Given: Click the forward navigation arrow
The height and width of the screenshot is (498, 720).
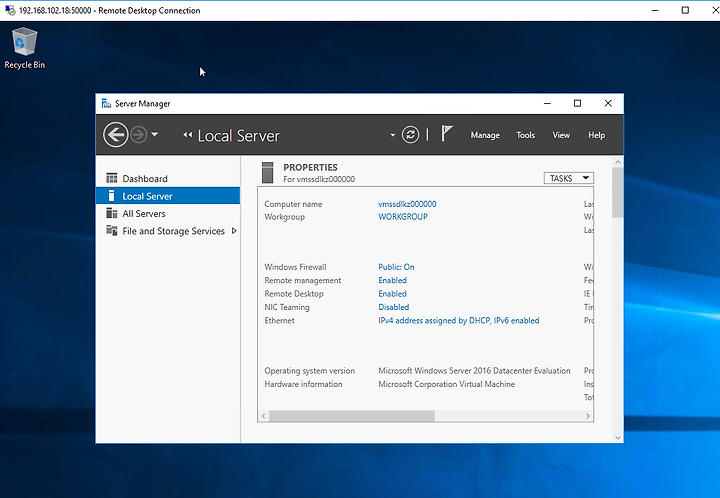Looking at the screenshot, I should [x=139, y=135].
